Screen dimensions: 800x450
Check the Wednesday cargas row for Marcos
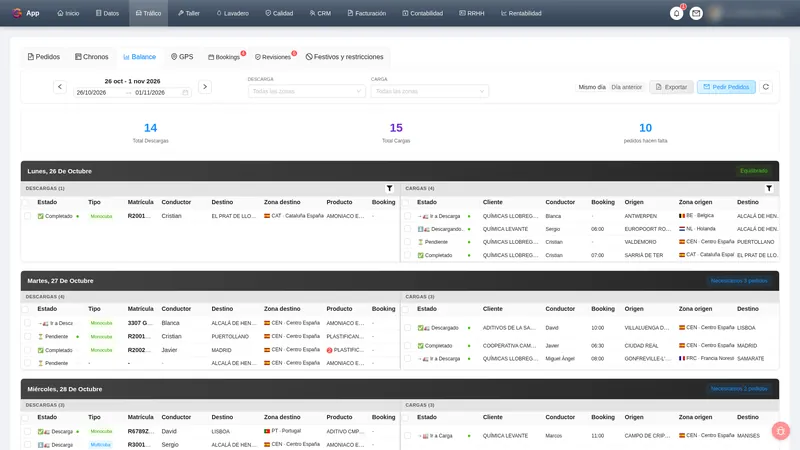point(408,436)
